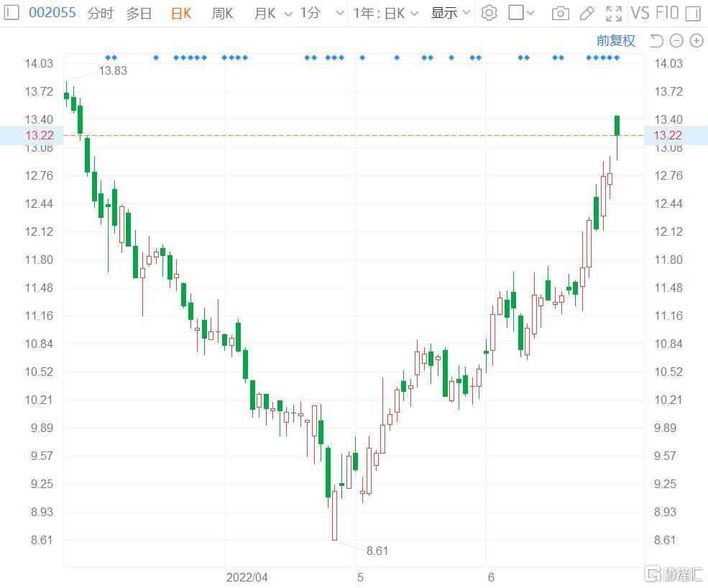
Task: Open chart settings gear icon
Action: (x=489, y=13)
